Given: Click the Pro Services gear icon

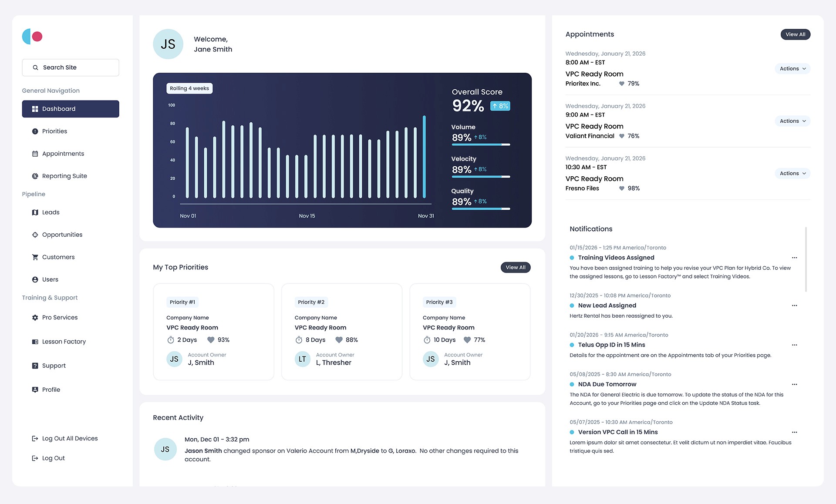Looking at the screenshot, I should coord(35,318).
